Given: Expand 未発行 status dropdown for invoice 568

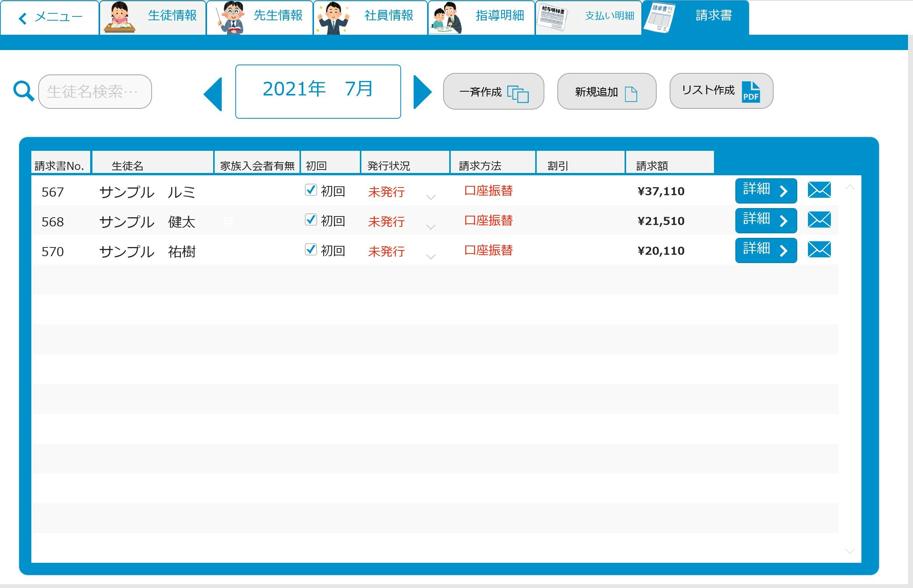Looking at the screenshot, I should [x=431, y=227].
